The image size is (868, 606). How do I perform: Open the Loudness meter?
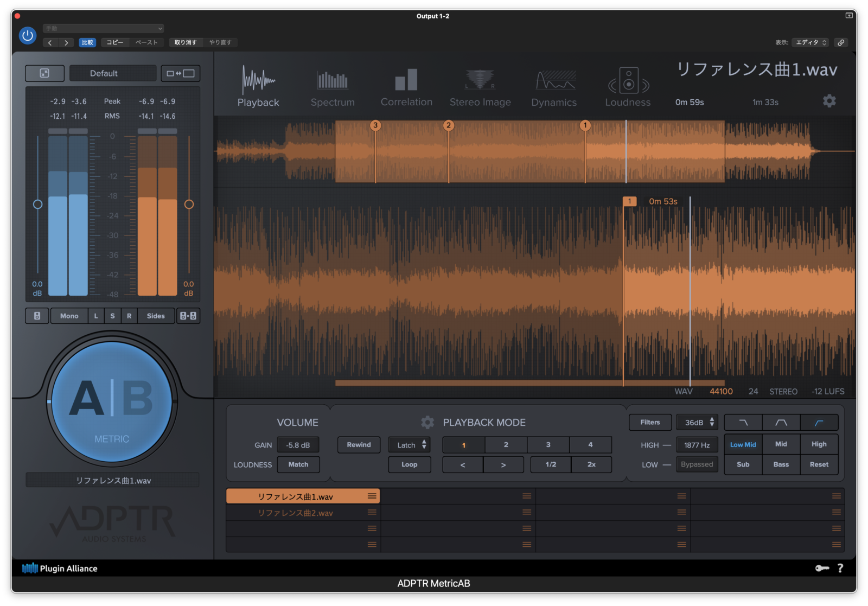pos(628,87)
